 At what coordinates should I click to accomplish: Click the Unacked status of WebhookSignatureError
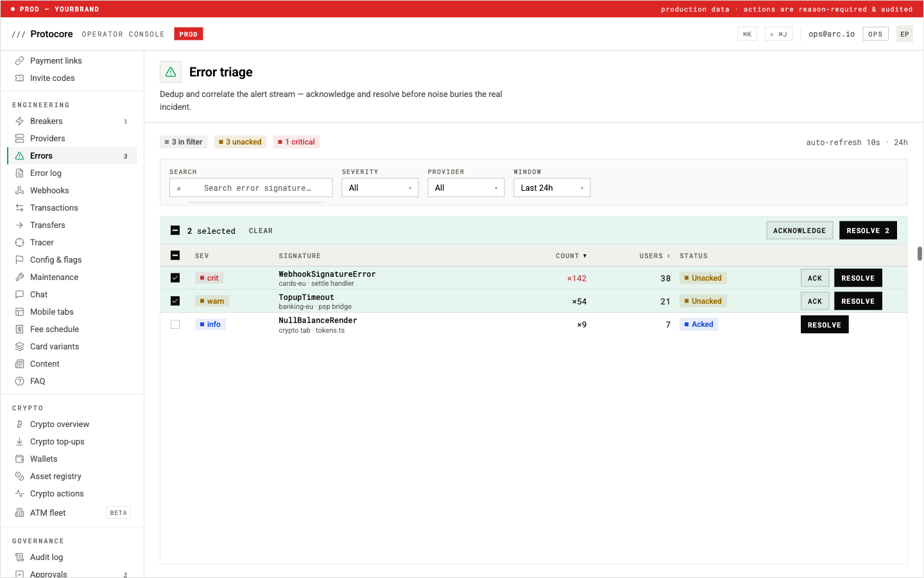click(703, 278)
